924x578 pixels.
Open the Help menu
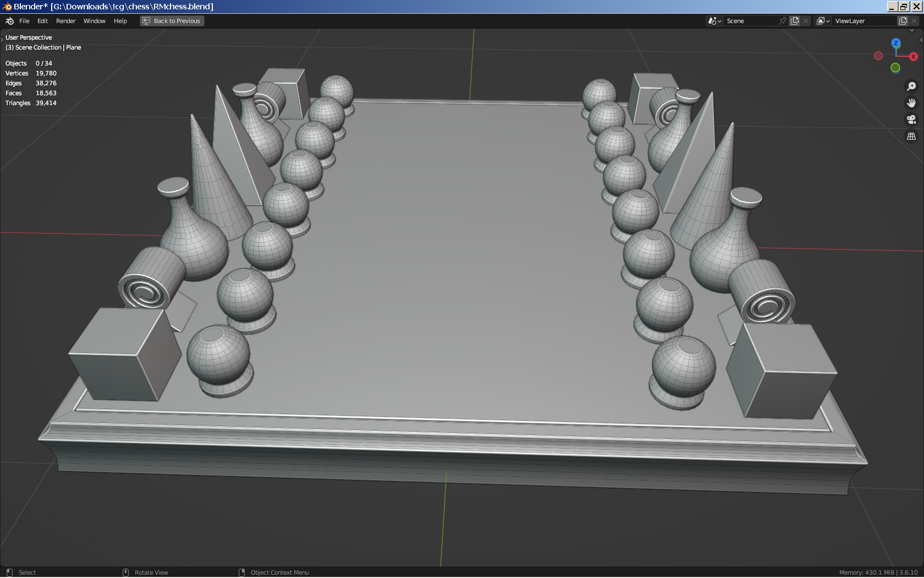point(120,21)
